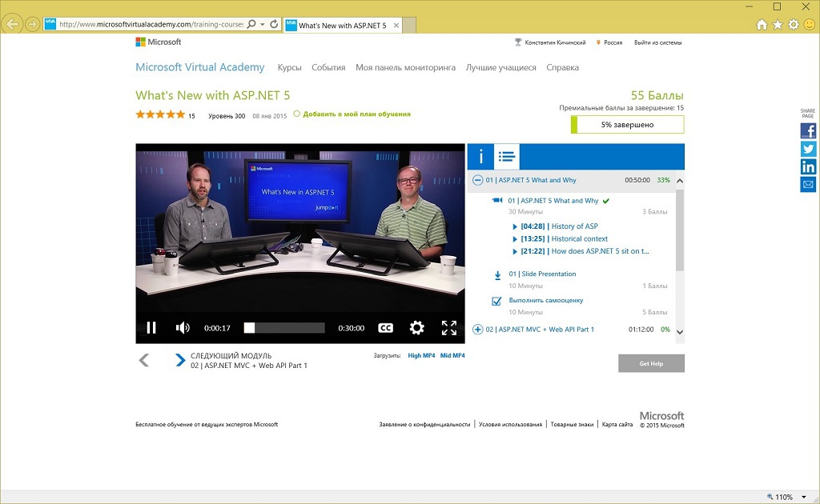Switch video to fullscreen mode
This screenshot has width=820, height=504.
(x=448, y=327)
